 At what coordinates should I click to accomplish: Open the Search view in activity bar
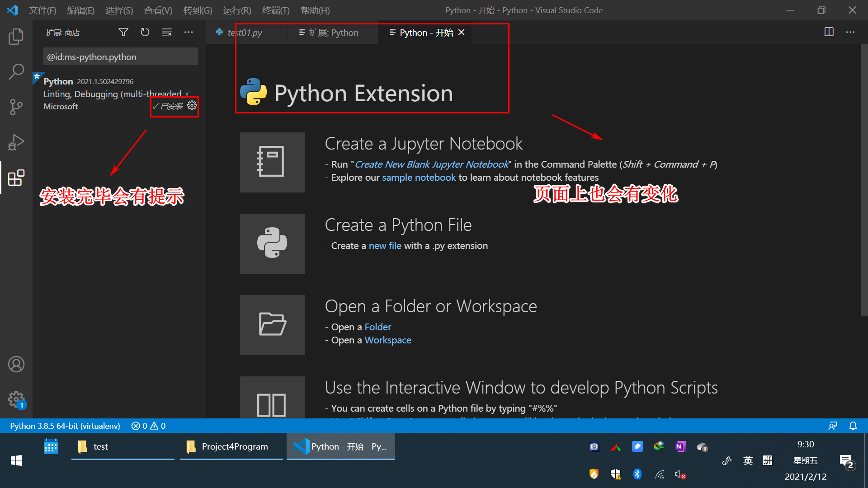pos(16,71)
